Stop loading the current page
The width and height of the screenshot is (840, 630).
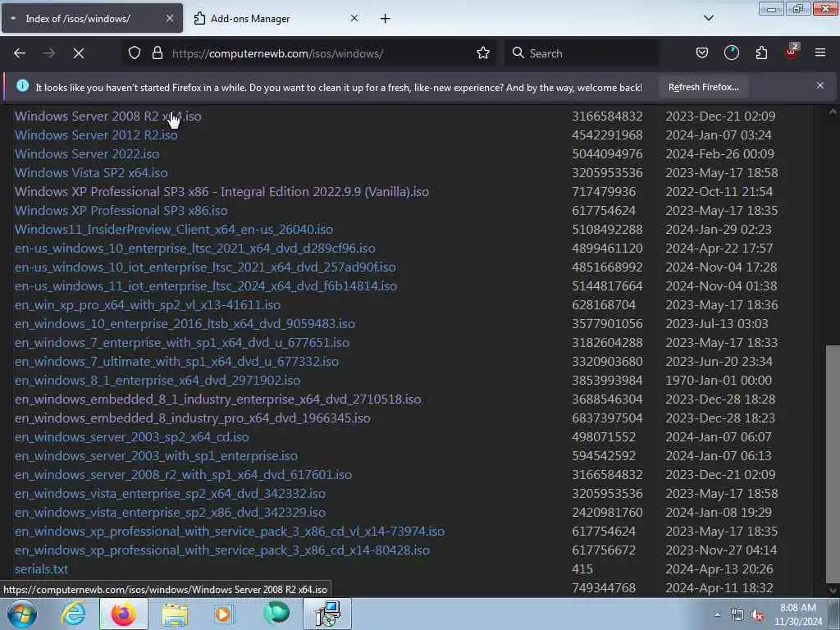click(79, 53)
